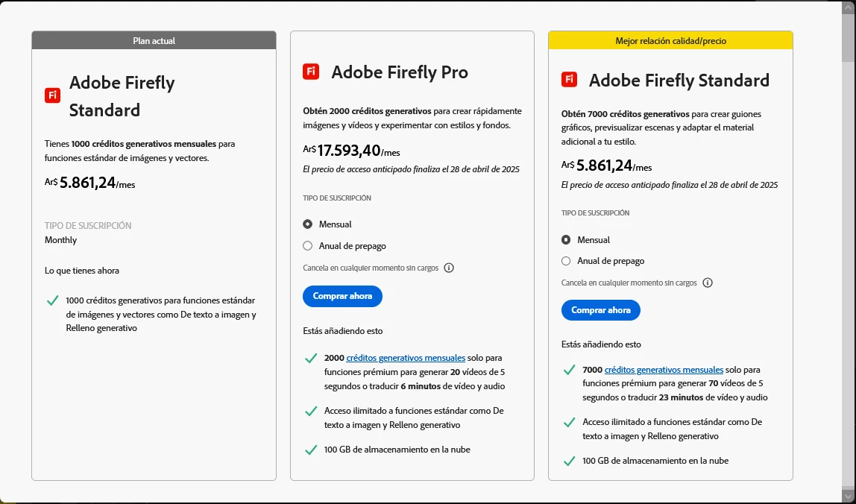This screenshot has height=504, width=856.
Task: Click the scrollbar up arrow
Action: pos(848,8)
